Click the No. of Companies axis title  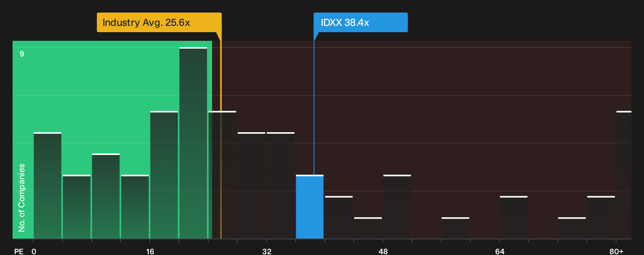[x=22, y=198]
